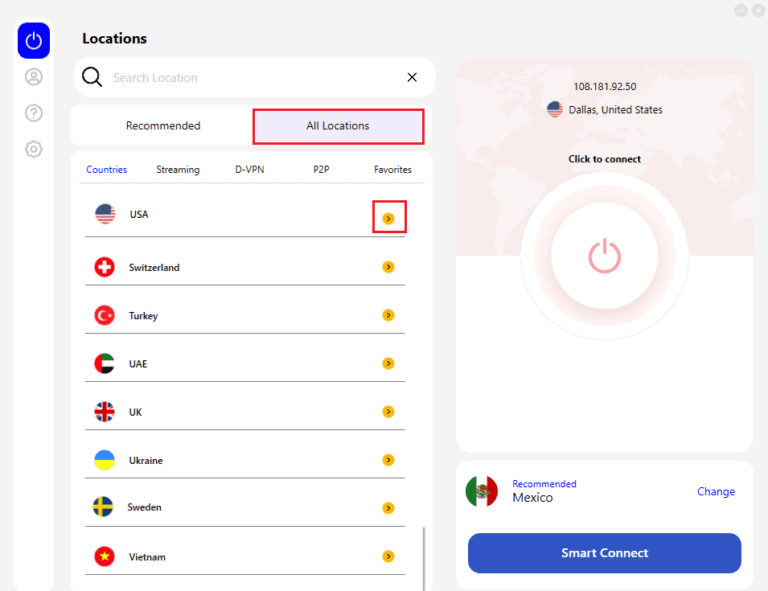
Task: Expand Ukraine server list arrow
Action: click(x=388, y=460)
